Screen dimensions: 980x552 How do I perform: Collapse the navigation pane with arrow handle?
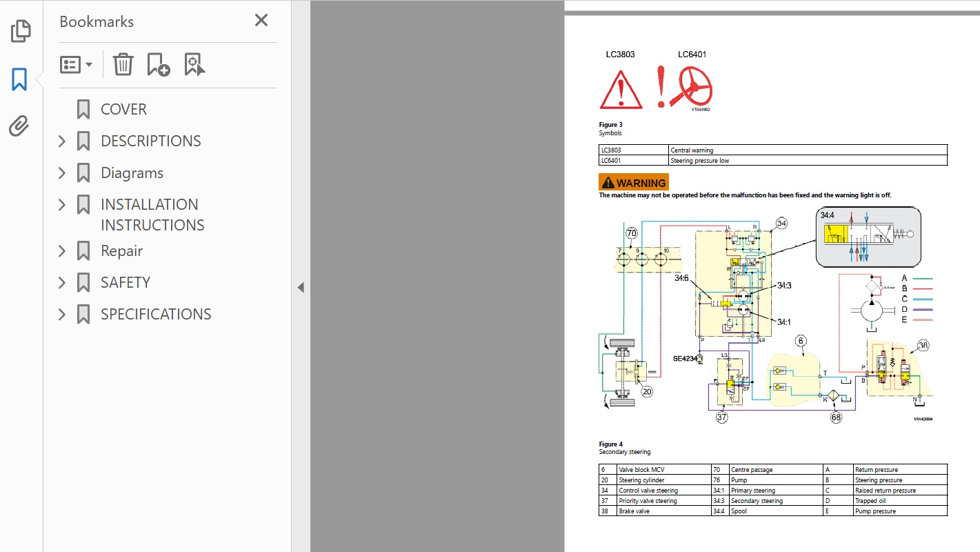pyautogui.click(x=301, y=288)
